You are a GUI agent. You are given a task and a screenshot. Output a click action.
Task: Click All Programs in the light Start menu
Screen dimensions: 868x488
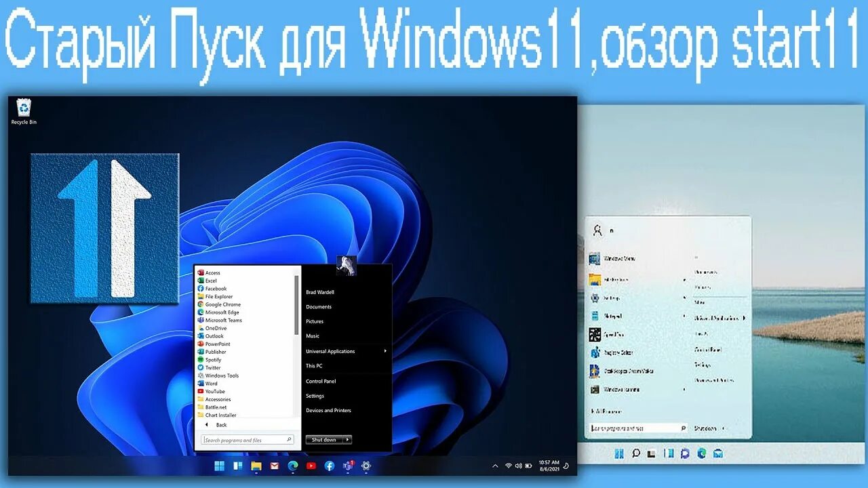605,411
